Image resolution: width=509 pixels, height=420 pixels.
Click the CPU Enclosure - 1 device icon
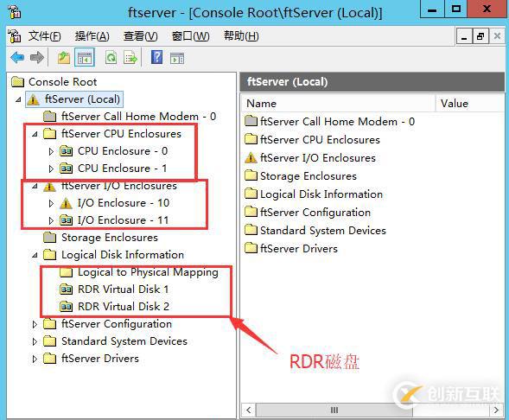click(x=66, y=169)
